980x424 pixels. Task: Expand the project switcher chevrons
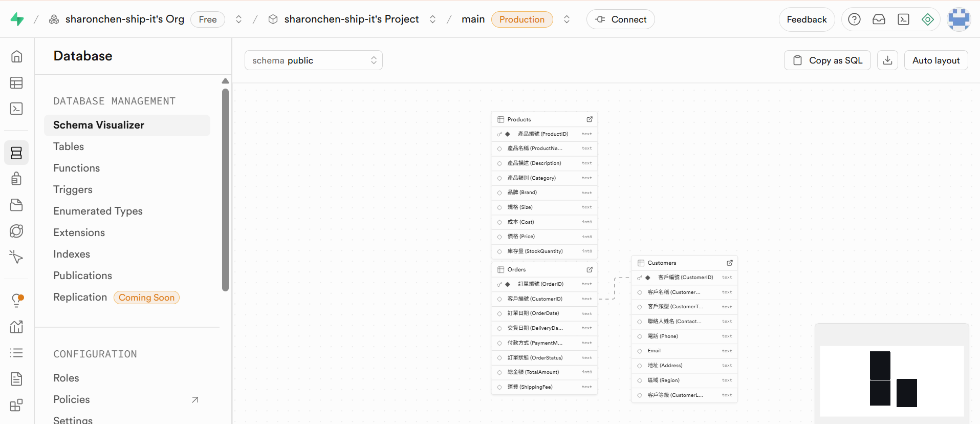[432, 19]
